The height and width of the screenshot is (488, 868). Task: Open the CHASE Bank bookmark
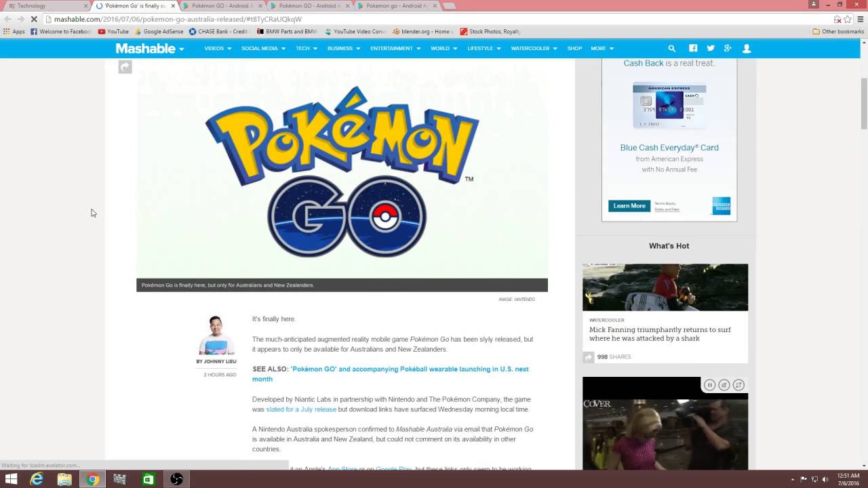218,32
